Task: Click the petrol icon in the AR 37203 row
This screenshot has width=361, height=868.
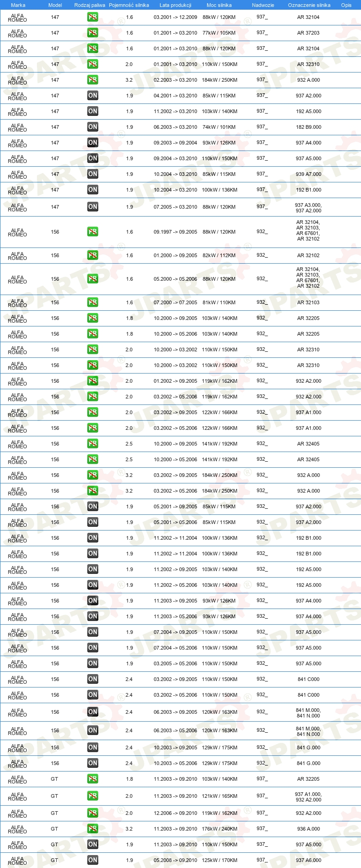Action: [x=93, y=33]
